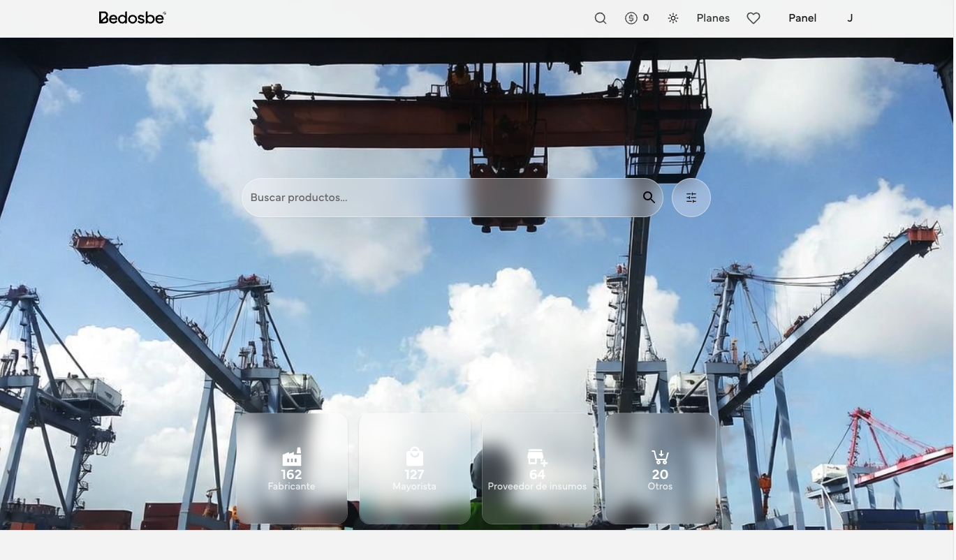Click the Mayorista shopping bag icon
This screenshot has width=956, height=560.
(x=414, y=457)
